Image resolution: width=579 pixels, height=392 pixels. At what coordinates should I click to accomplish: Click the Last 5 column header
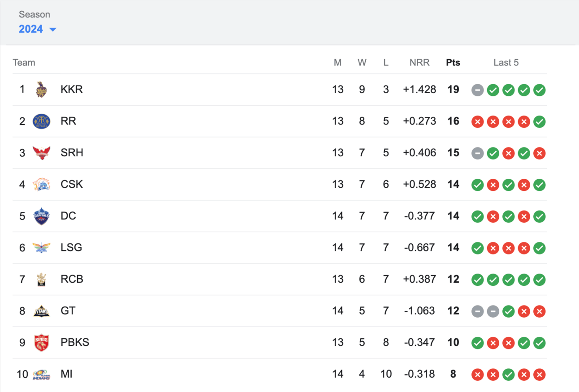[x=506, y=63]
